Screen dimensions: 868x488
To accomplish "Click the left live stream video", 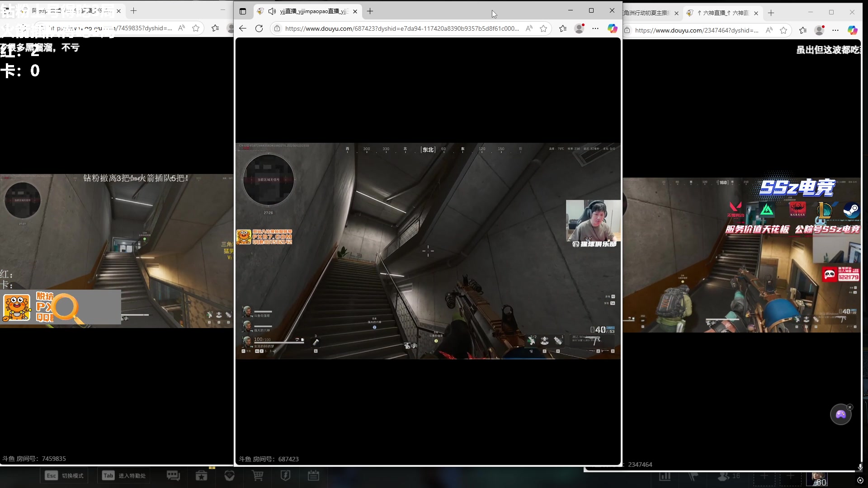I will pyautogui.click(x=117, y=251).
